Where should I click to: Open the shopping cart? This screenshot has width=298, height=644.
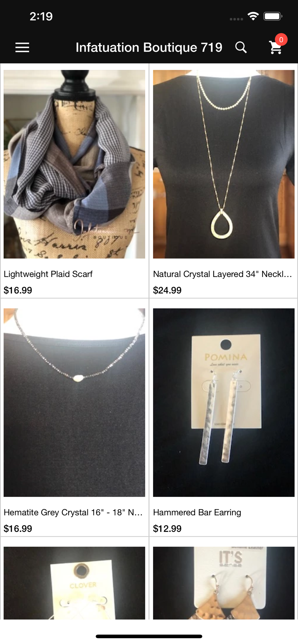coord(276,48)
